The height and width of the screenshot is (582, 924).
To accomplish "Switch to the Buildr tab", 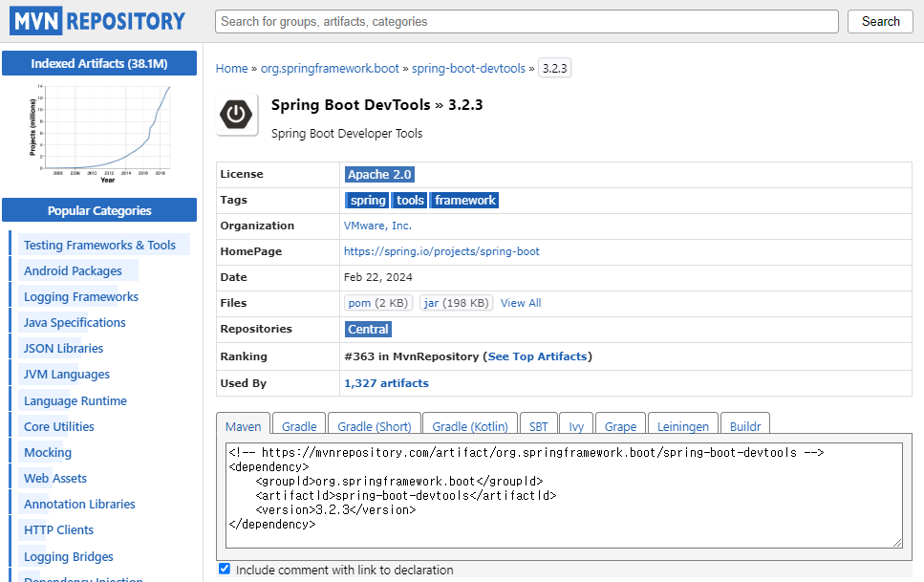I will [745, 426].
